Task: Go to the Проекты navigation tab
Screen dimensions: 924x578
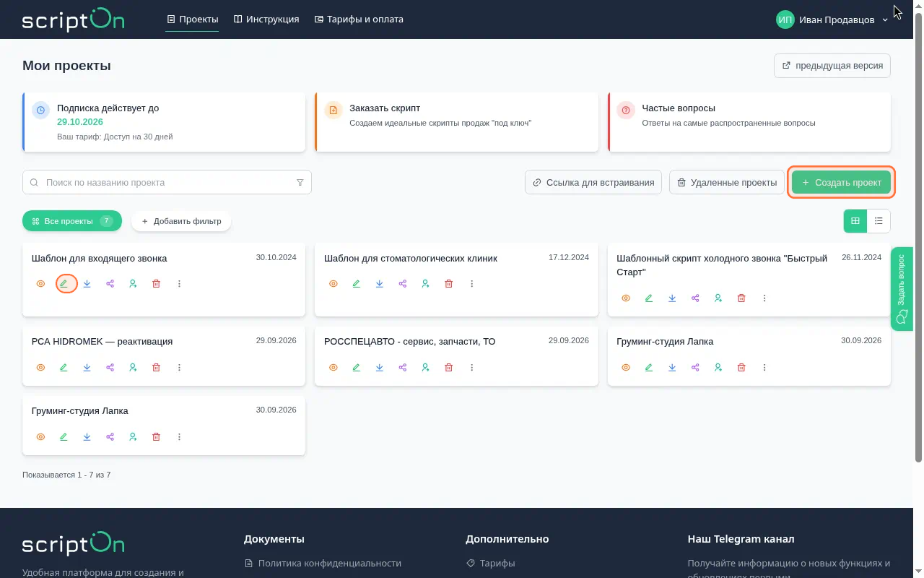Action: 192,20
